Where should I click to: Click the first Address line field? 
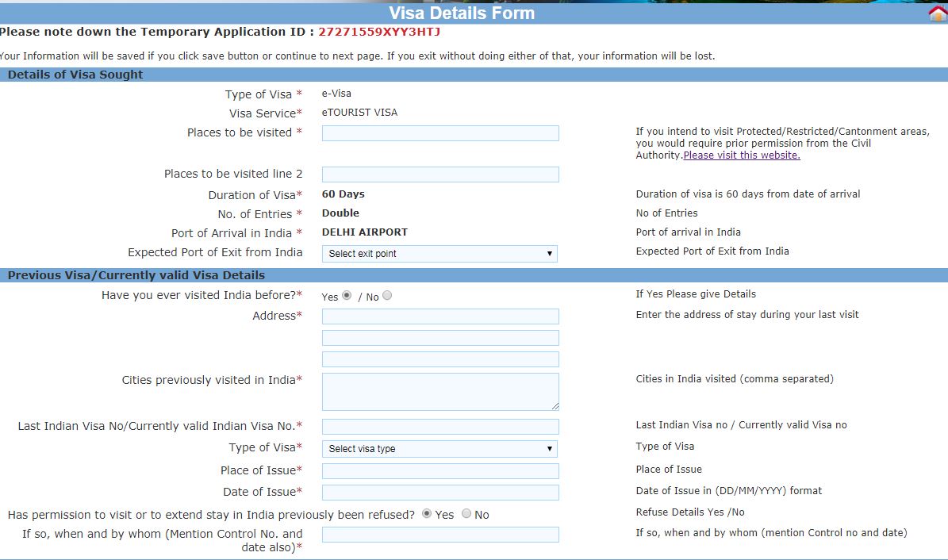[x=439, y=316]
